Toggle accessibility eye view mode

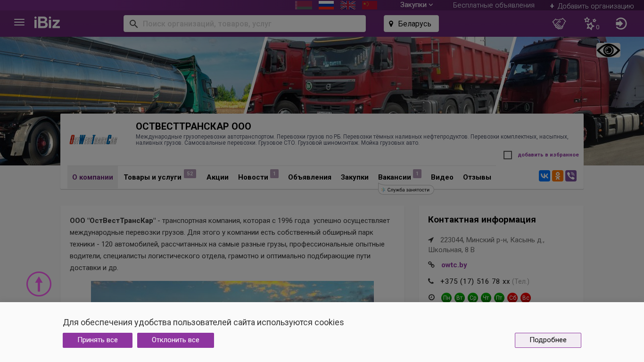608,50
